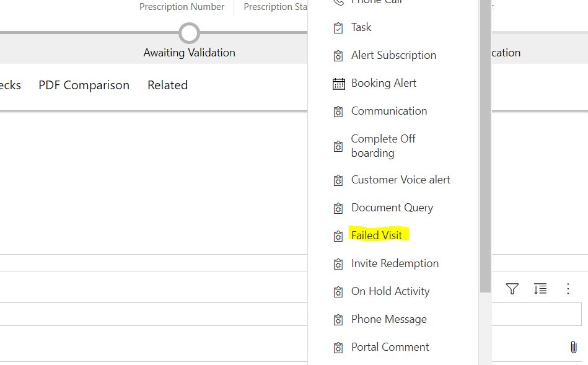
Task: Click the Failed Visit activity icon
Action: (x=338, y=235)
